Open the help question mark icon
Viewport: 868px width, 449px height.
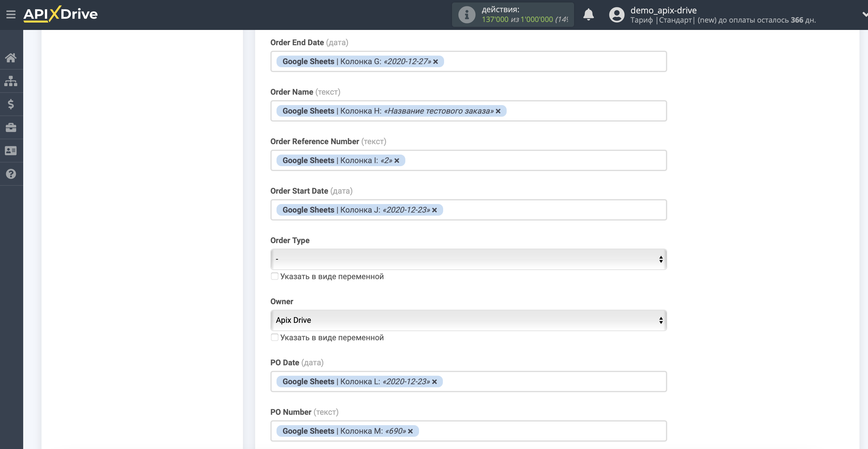(11, 174)
